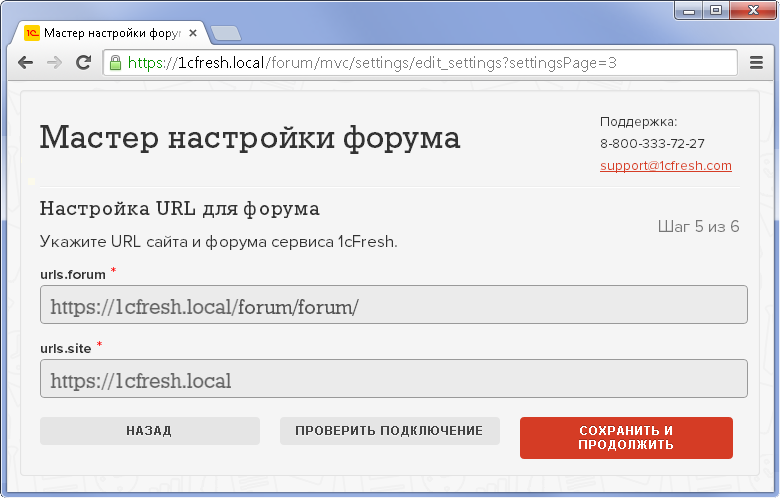Image resolution: width=780 pixels, height=498 pixels.
Task: Reload the page with the refresh icon
Action: [x=83, y=62]
